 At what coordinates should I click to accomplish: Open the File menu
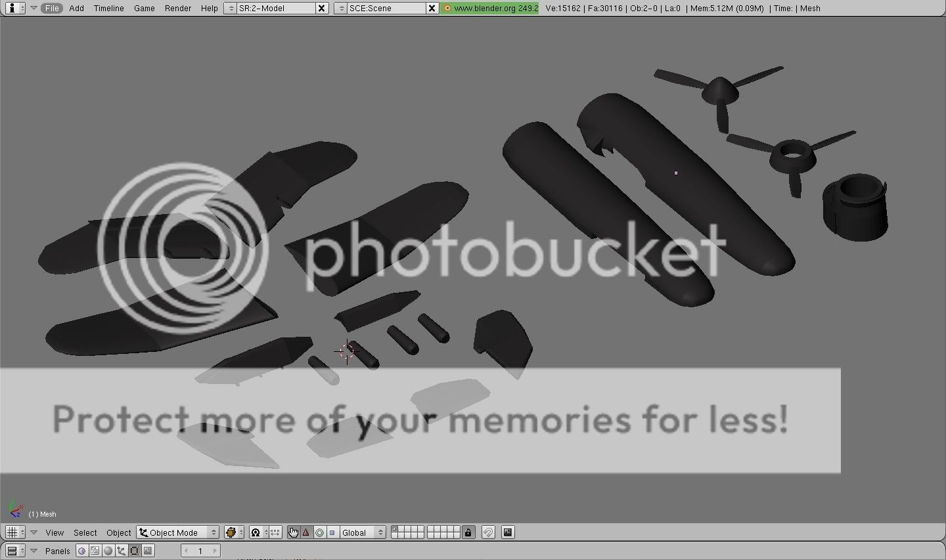point(52,8)
